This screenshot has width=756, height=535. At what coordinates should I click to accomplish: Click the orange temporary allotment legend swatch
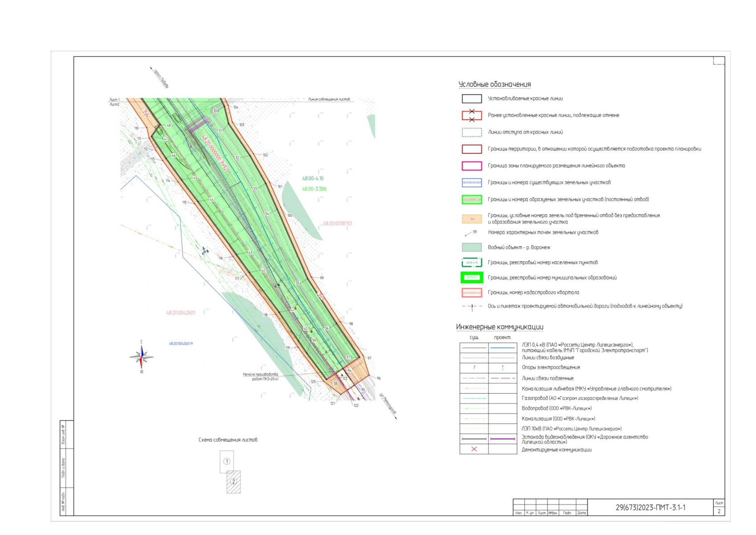[x=472, y=219]
